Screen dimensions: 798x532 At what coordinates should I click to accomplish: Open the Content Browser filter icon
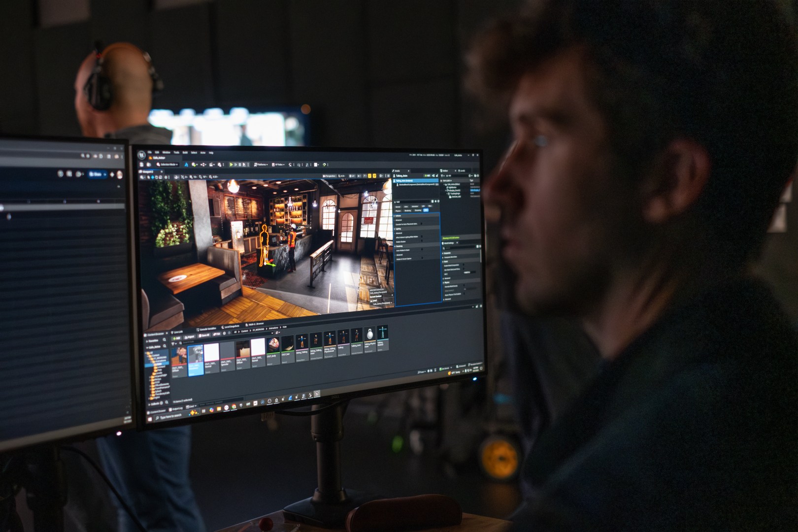[x=172, y=343]
